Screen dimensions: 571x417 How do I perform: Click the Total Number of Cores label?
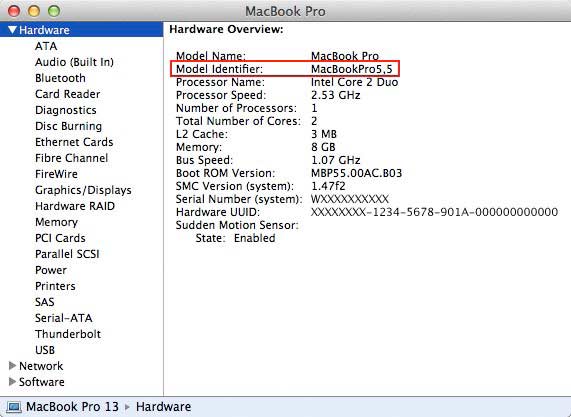[239, 121]
